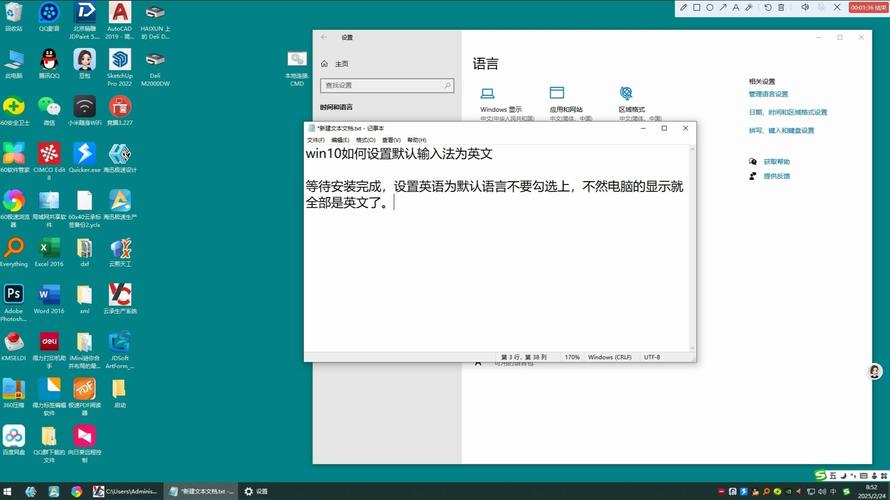Open the Windows 显示 language tile
Image resolution: width=890 pixels, height=500 pixels.
500,98
